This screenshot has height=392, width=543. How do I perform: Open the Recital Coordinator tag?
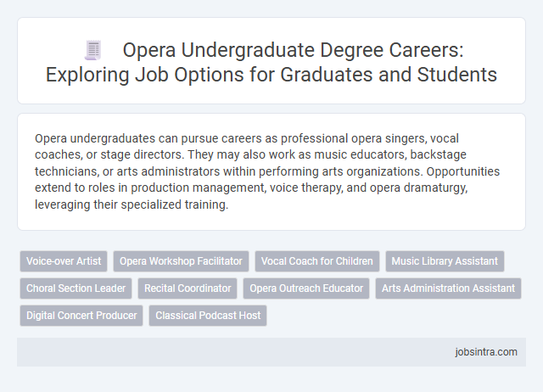(188, 288)
